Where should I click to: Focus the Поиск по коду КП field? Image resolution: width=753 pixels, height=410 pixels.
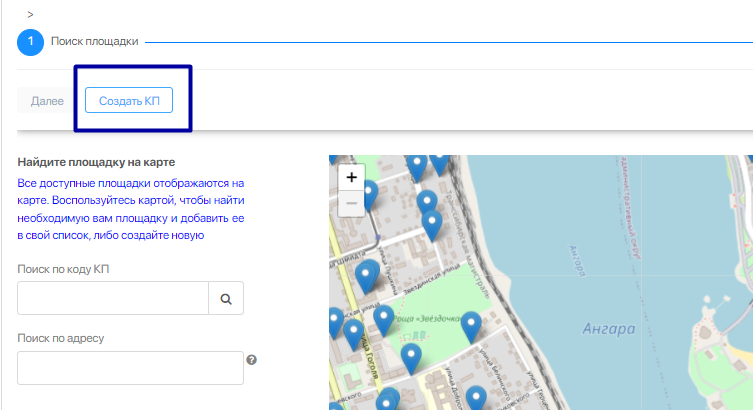tap(113, 298)
